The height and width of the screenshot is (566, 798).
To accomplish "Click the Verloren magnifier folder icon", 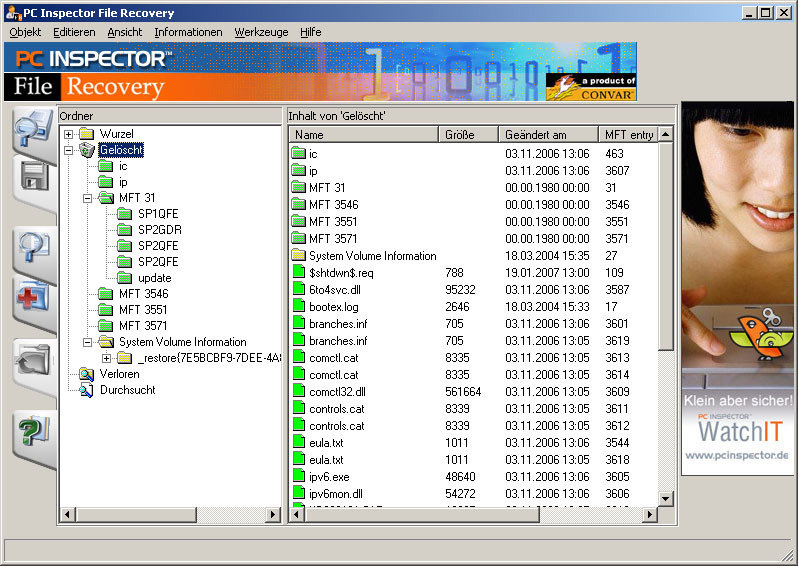I will 87,374.
